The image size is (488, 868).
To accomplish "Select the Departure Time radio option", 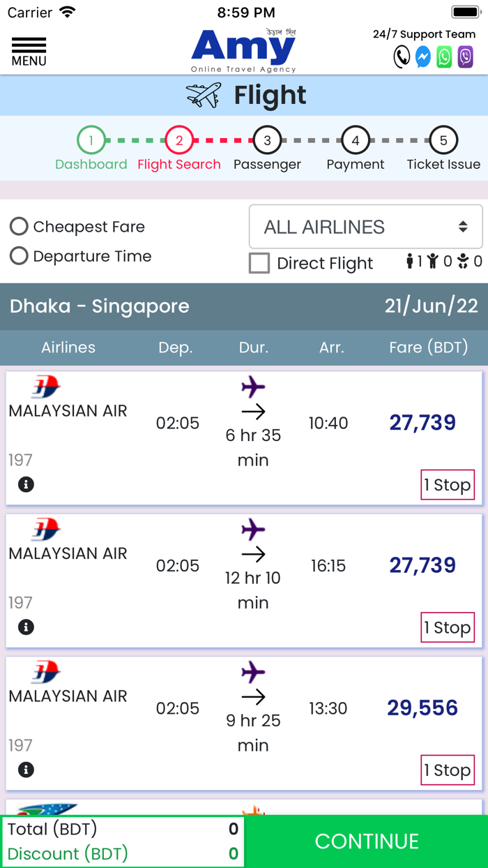I will tap(19, 256).
